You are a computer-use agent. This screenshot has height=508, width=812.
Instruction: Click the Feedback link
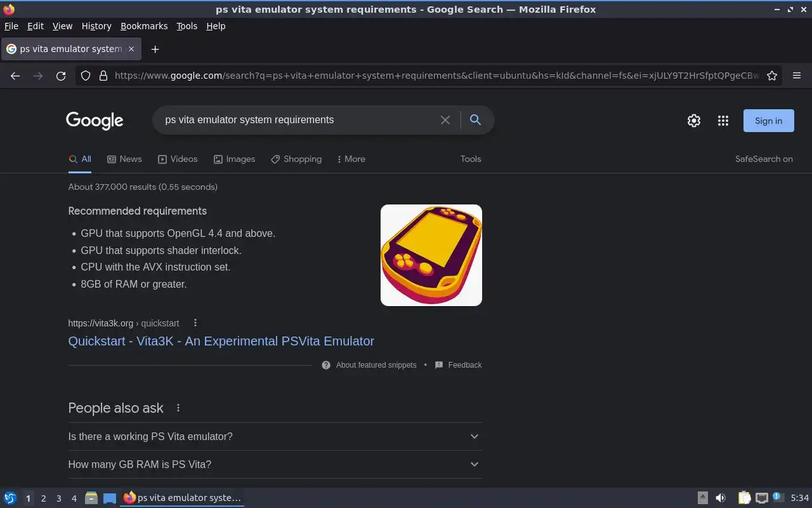[465, 365]
